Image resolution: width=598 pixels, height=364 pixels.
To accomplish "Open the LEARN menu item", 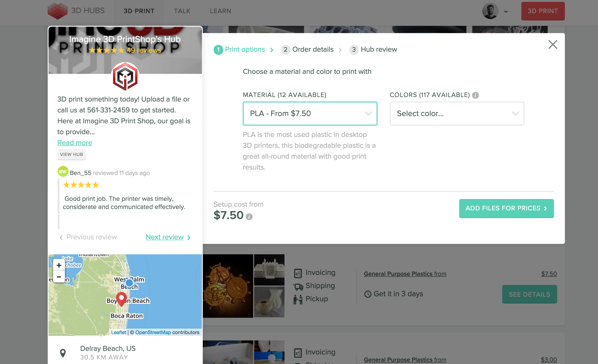I will [x=220, y=11].
